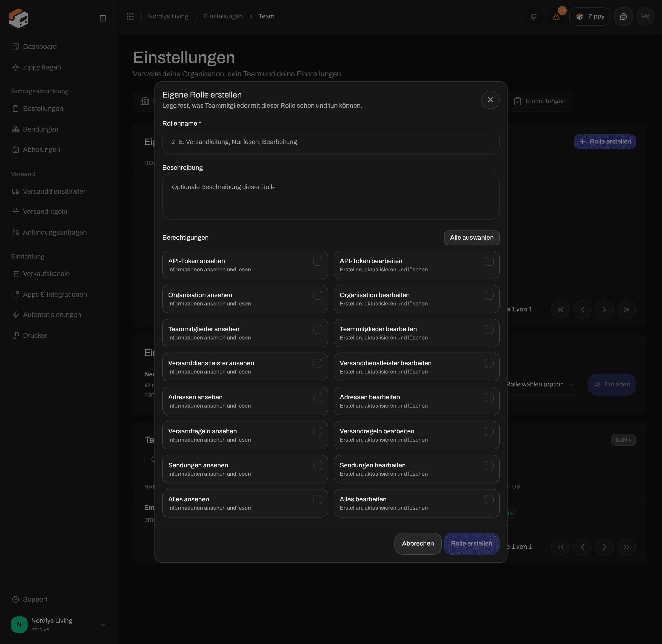Check Alles bearbeiten permission
Screen dimensions: 662x644
click(x=489, y=500)
